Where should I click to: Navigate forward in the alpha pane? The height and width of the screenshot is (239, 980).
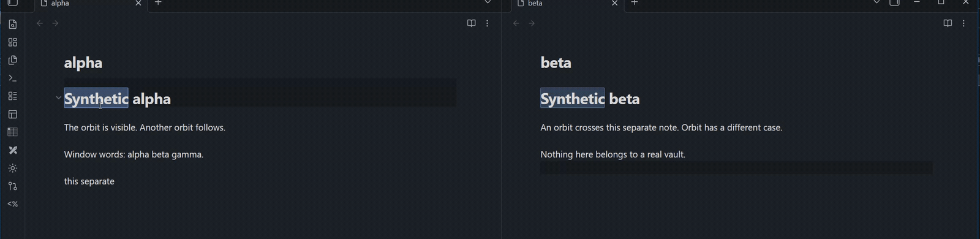tap(55, 23)
